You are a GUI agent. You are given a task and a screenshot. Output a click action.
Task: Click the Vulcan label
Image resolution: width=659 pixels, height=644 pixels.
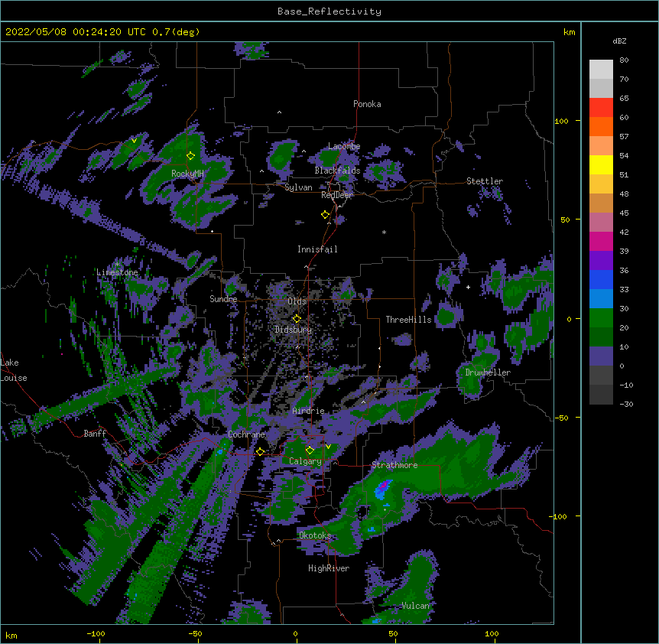pyautogui.click(x=415, y=606)
